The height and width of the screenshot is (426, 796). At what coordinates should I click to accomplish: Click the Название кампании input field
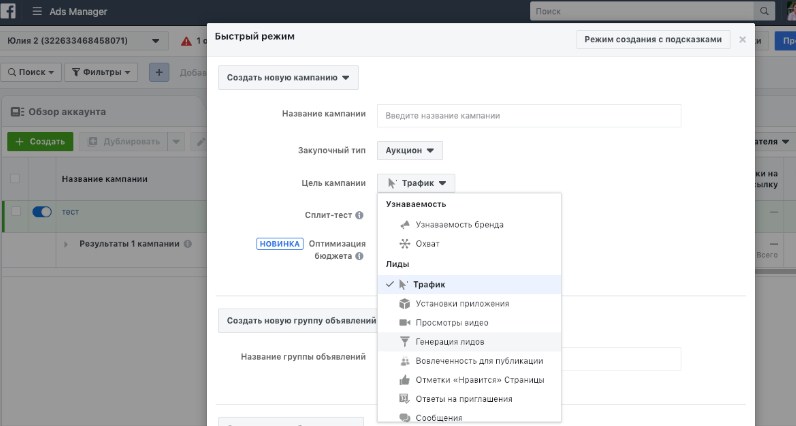(529, 116)
